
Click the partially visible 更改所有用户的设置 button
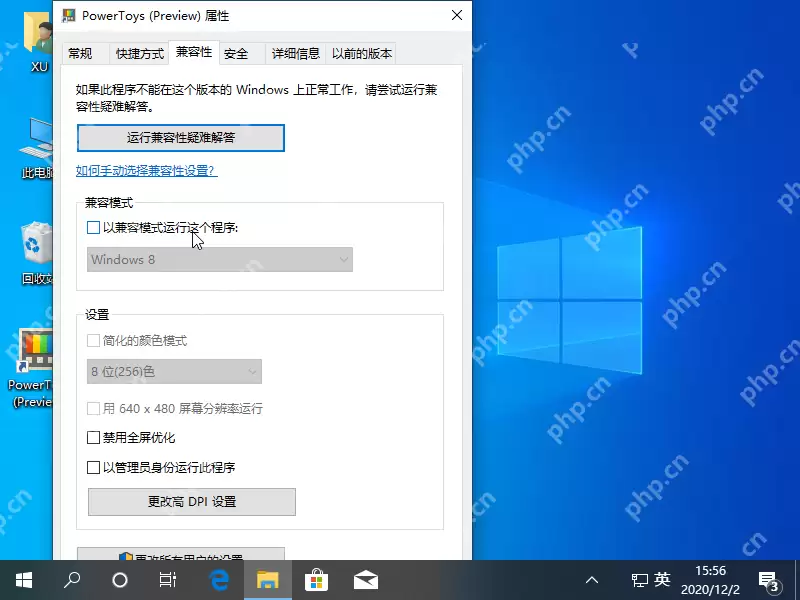pos(181,555)
